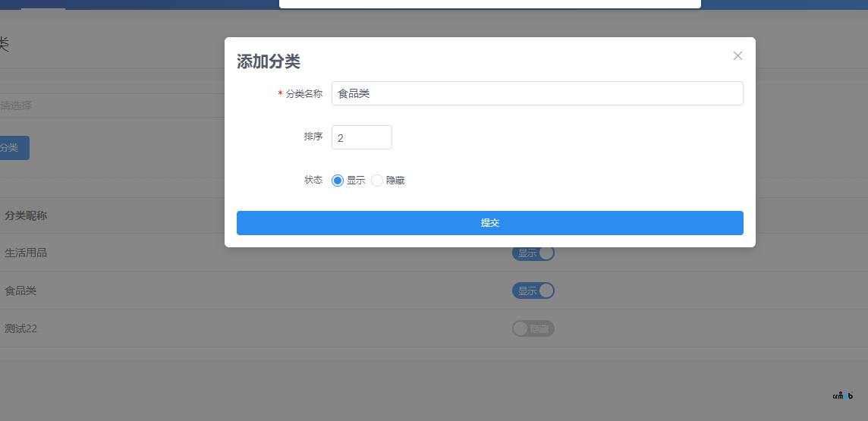Click the 分类昵称 column header
868x421 pixels.
pyautogui.click(x=26, y=215)
